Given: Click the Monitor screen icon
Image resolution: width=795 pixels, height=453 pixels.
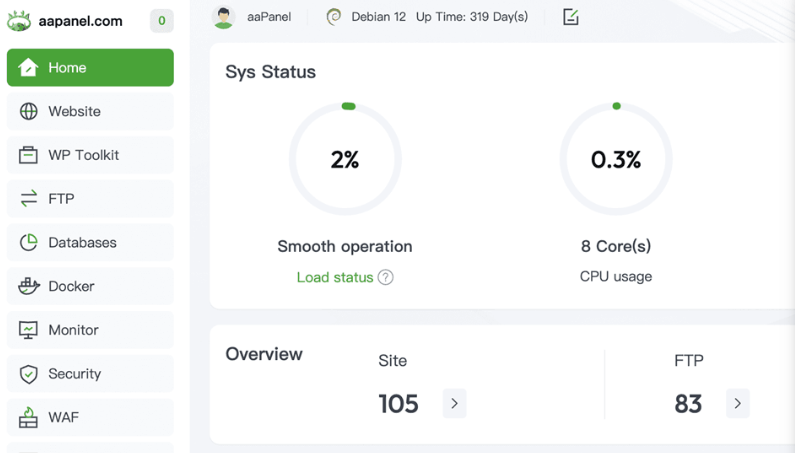Looking at the screenshot, I should 28,330.
